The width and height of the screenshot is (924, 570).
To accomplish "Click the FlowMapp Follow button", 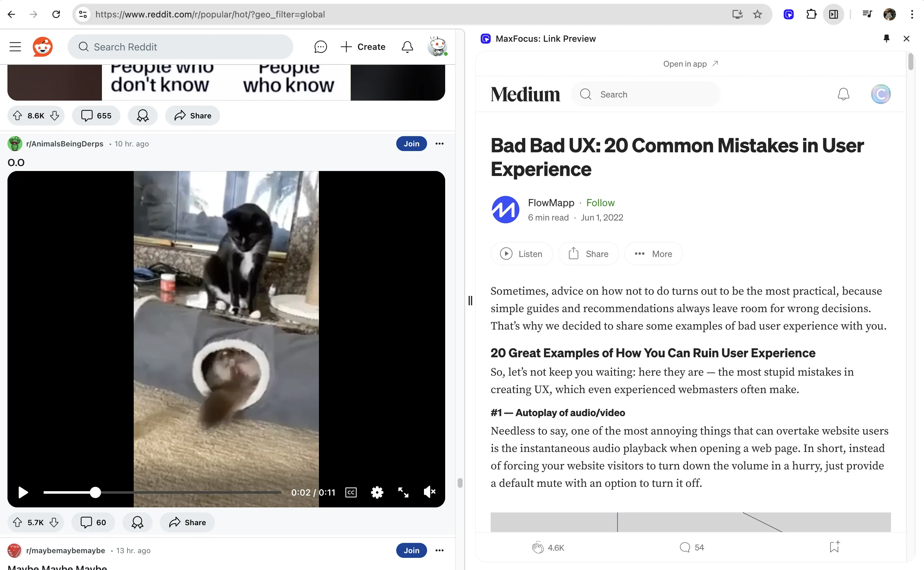I will [600, 202].
